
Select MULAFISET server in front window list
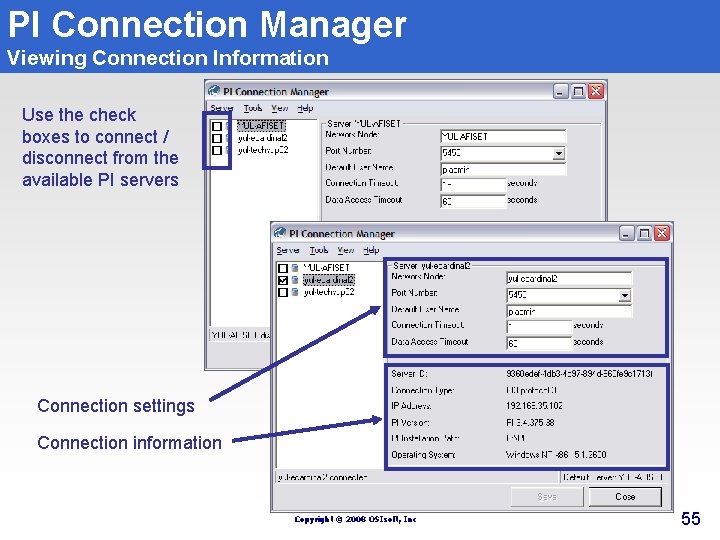coord(326,267)
